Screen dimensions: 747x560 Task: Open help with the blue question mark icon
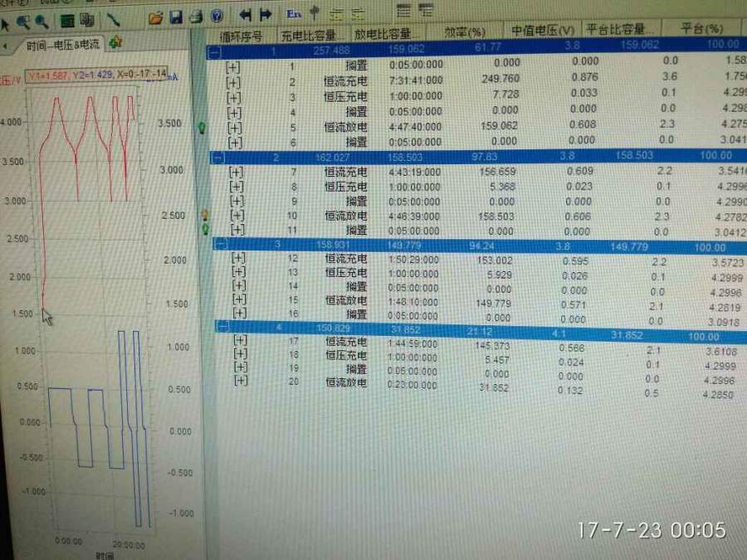217,17
